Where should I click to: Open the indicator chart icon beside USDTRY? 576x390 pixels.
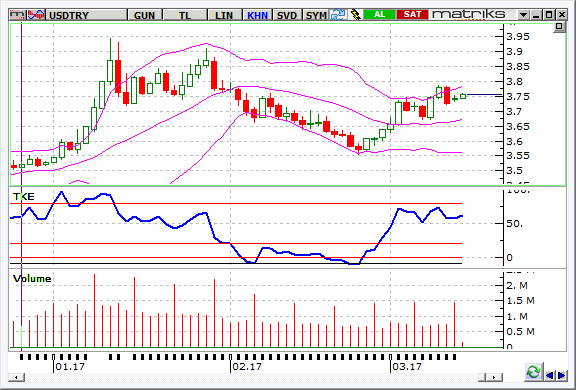(x=36, y=15)
